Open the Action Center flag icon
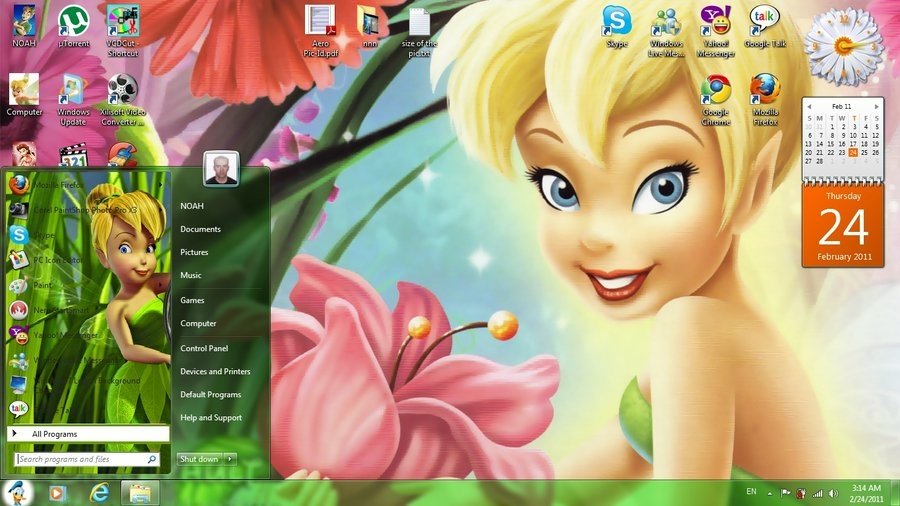900x506 pixels. coord(785,493)
